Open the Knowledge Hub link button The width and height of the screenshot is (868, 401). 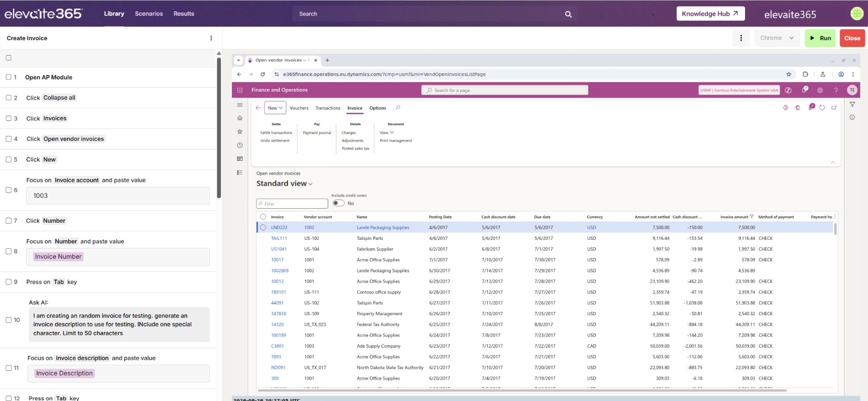point(710,14)
